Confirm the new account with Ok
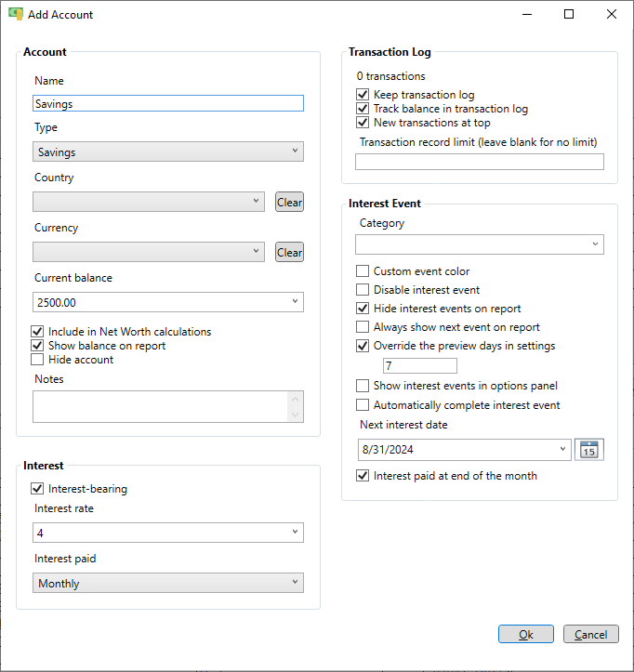Image resolution: width=634 pixels, height=672 pixels. [x=526, y=634]
